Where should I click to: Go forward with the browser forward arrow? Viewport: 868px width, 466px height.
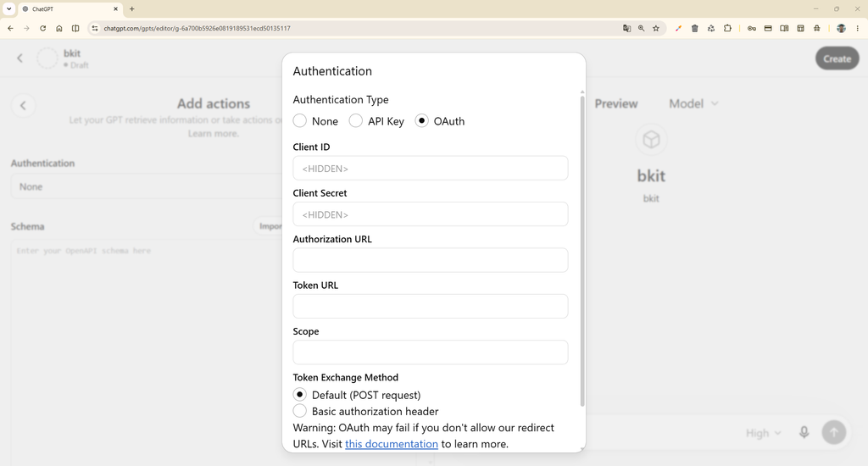pyautogui.click(x=26, y=28)
